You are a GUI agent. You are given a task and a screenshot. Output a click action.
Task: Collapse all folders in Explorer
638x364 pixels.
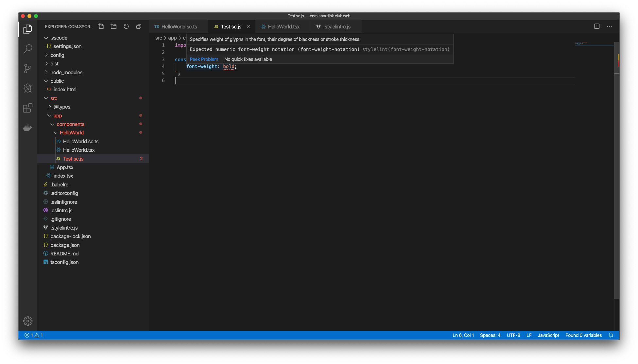coord(139,26)
